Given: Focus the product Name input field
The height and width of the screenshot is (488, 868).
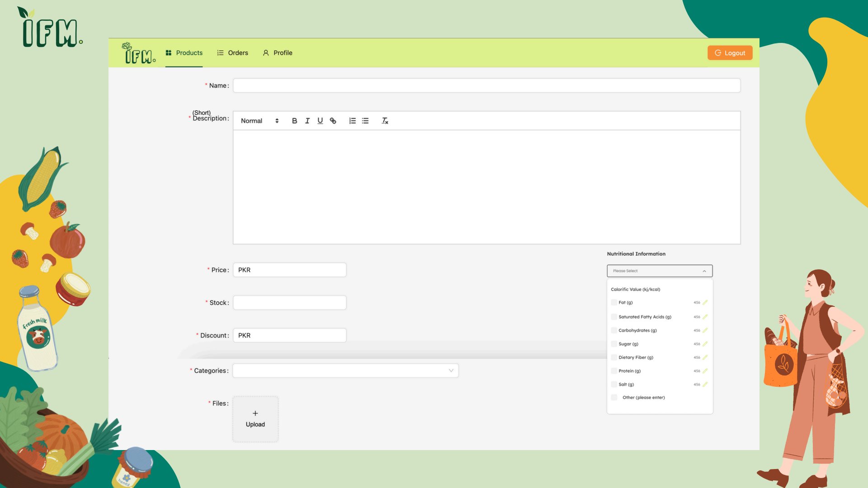Looking at the screenshot, I should point(486,85).
